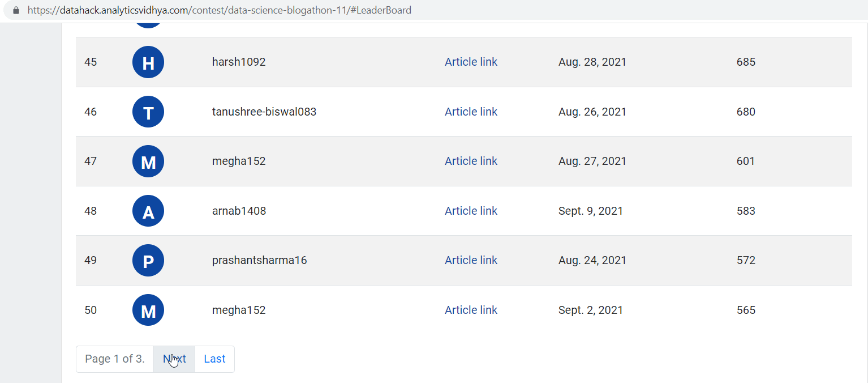Click username tanushree-biswal083

coord(264,112)
